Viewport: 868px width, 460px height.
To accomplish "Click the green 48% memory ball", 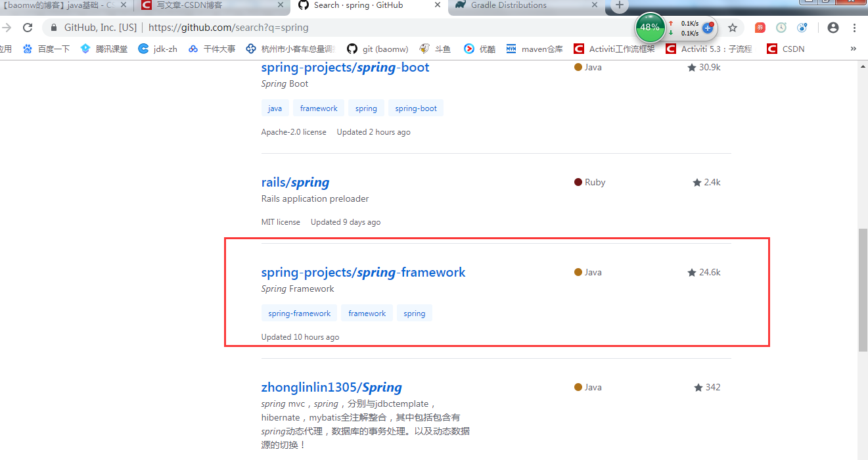I will pyautogui.click(x=650, y=28).
